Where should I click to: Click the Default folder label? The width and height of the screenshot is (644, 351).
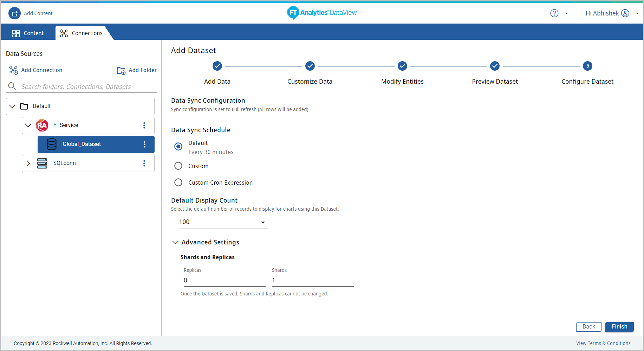click(42, 106)
